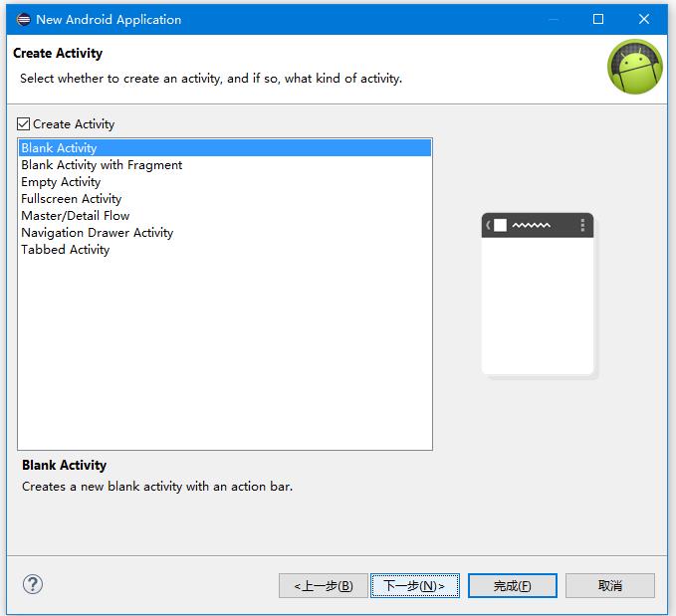The width and height of the screenshot is (676, 616).
Task: Uncheck the Create Activity checkbox
Action: [x=23, y=124]
